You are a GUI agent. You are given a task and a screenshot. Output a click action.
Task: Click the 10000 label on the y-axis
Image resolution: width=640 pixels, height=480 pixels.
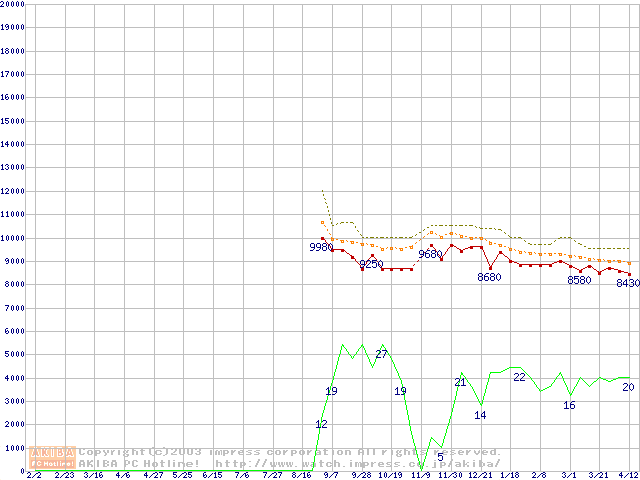pyautogui.click(x=13, y=238)
